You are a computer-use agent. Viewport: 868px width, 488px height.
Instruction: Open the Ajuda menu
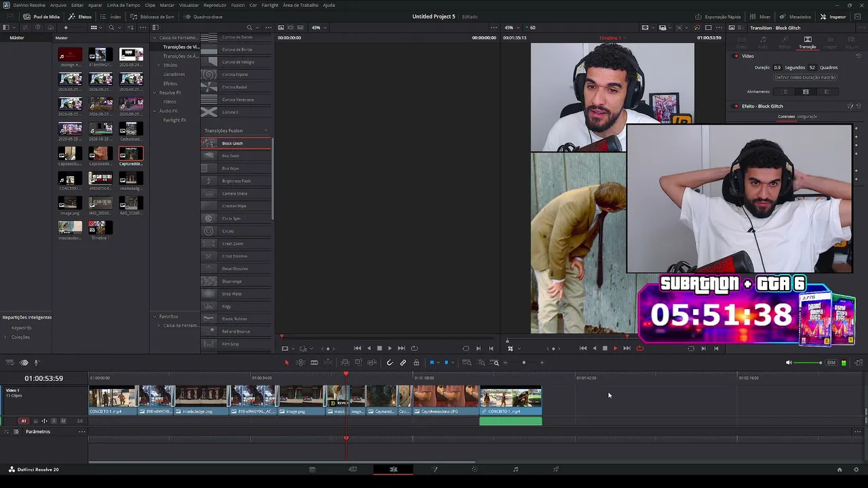click(x=329, y=5)
